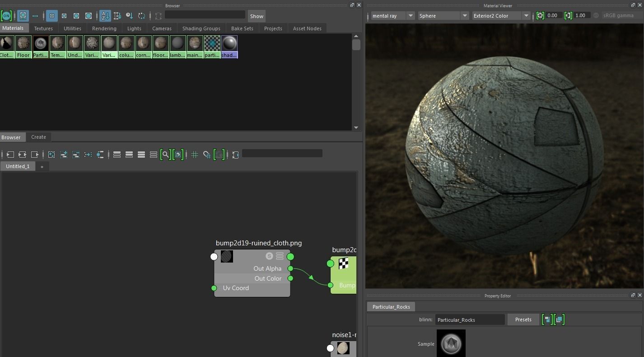This screenshot has height=357, width=644.
Task: Sort Browser items by type
Action: tap(117, 16)
